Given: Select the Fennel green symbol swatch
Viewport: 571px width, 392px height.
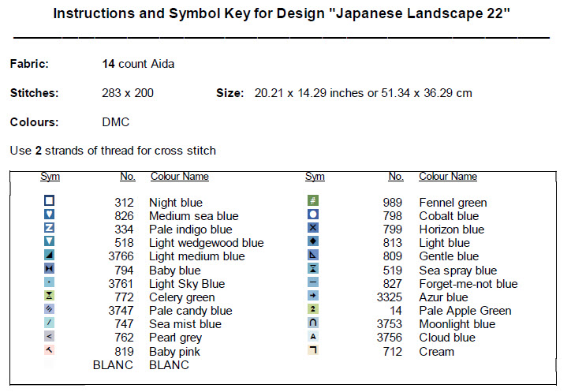Looking at the screenshot, I should (313, 201).
